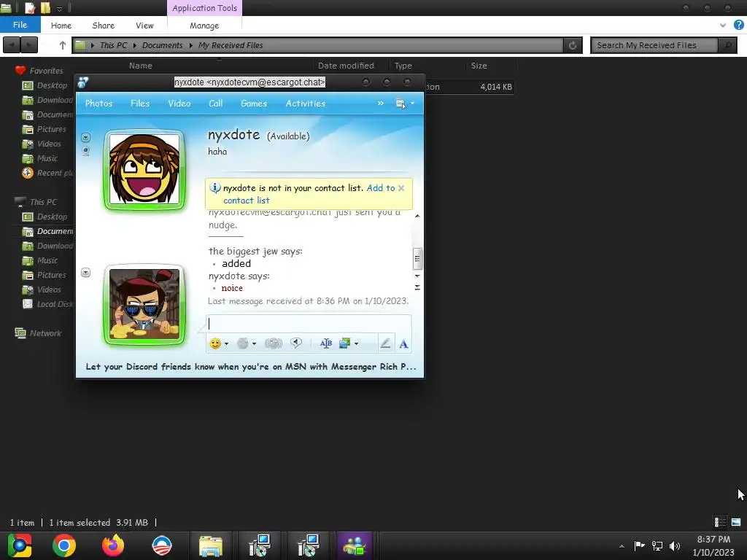Screen dimensions: 747x560
Task: Open the emoticon picker smiley icon
Action: 215,343
